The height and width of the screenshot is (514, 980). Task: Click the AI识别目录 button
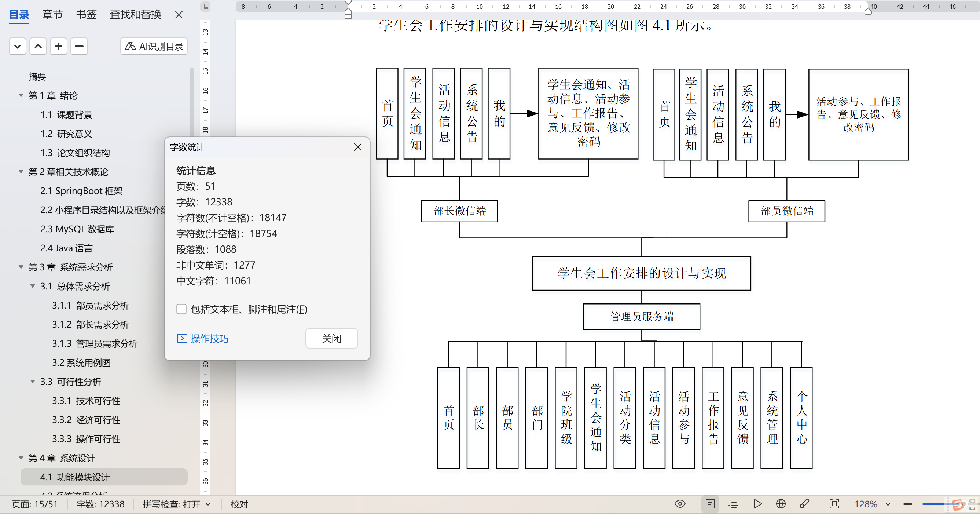point(154,47)
